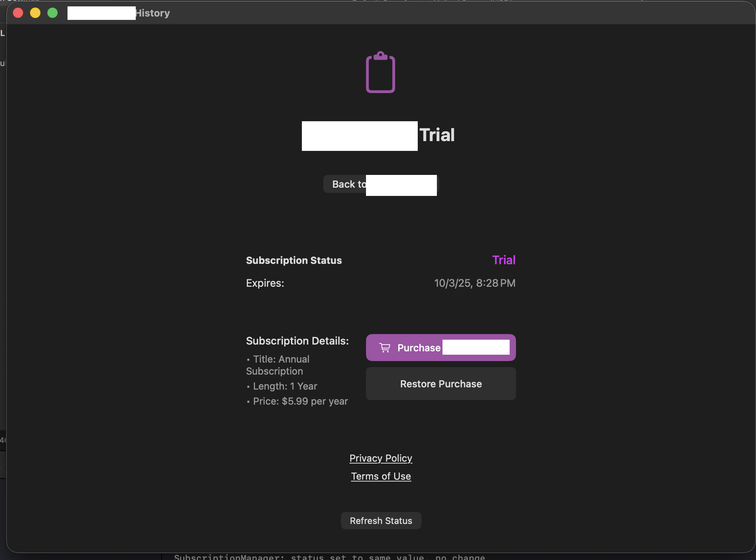Click the History window title text

[x=152, y=13]
